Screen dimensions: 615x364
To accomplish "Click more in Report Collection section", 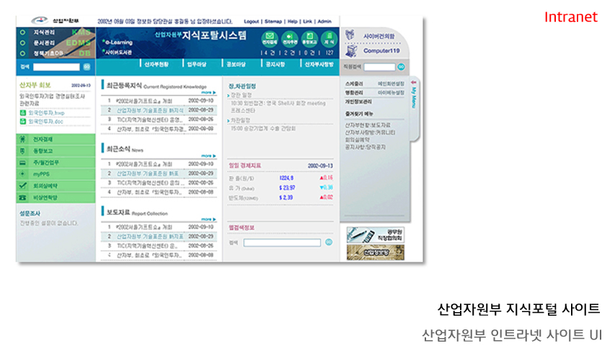I will coord(208,219).
